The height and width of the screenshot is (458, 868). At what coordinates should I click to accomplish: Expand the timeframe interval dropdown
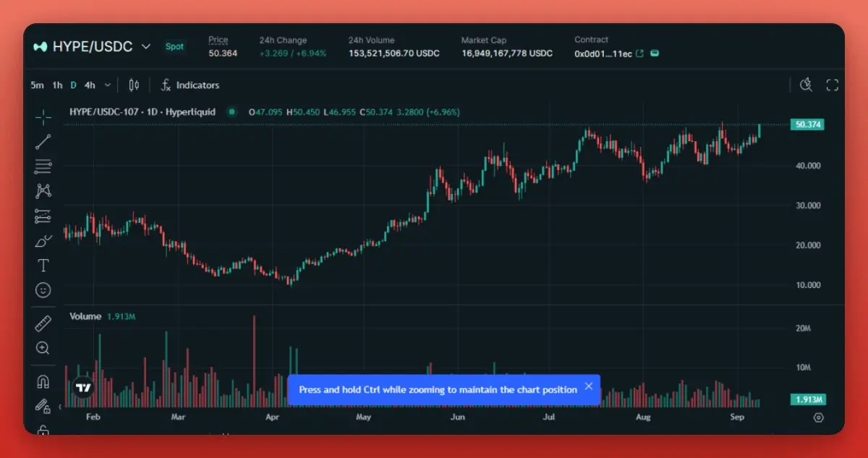(x=108, y=85)
